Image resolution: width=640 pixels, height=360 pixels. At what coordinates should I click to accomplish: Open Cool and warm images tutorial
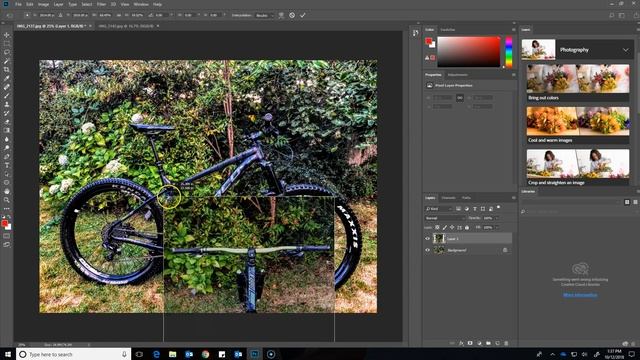pyautogui.click(x=578, y=125)
